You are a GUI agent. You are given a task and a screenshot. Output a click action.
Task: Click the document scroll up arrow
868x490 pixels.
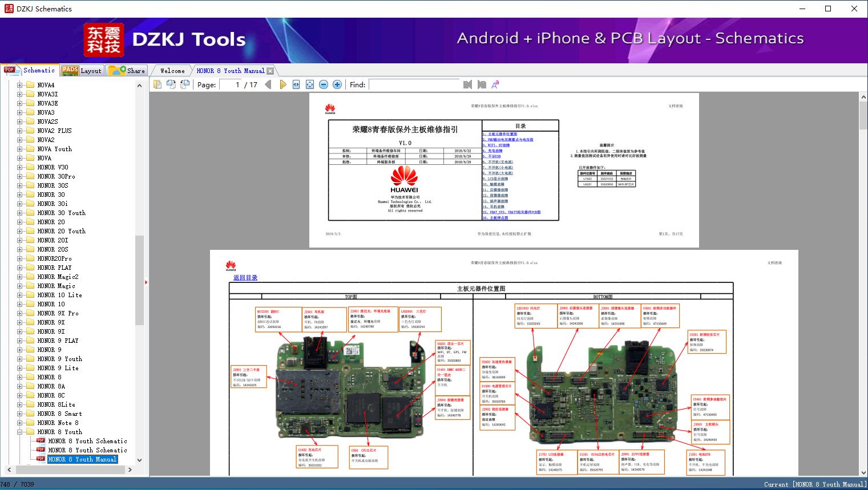863,98
